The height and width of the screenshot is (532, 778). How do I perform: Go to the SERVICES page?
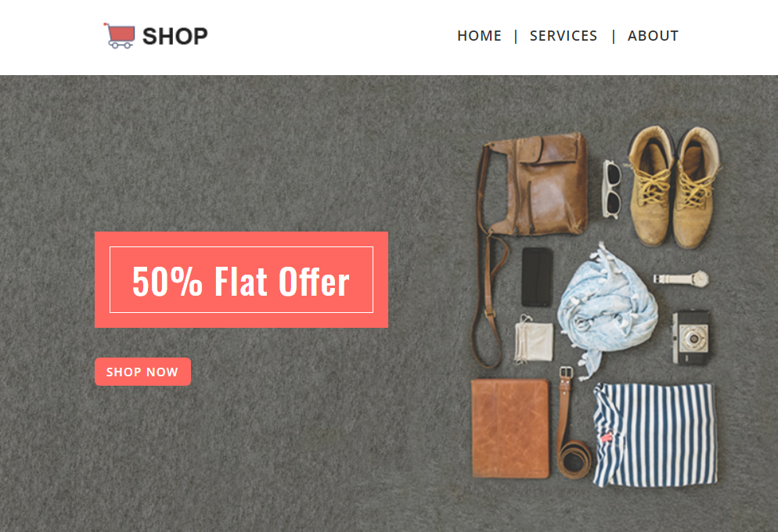pos(564,36)
